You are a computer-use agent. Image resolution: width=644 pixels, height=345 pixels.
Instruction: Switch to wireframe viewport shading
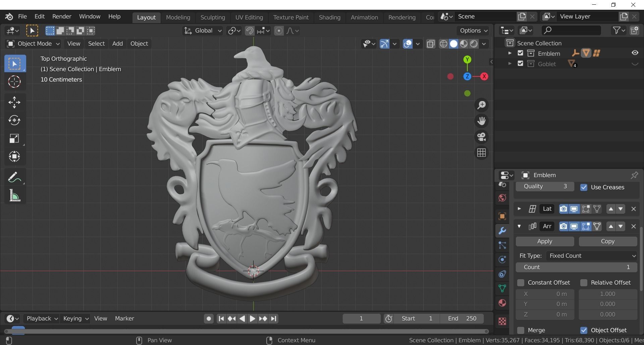[443, 44]
